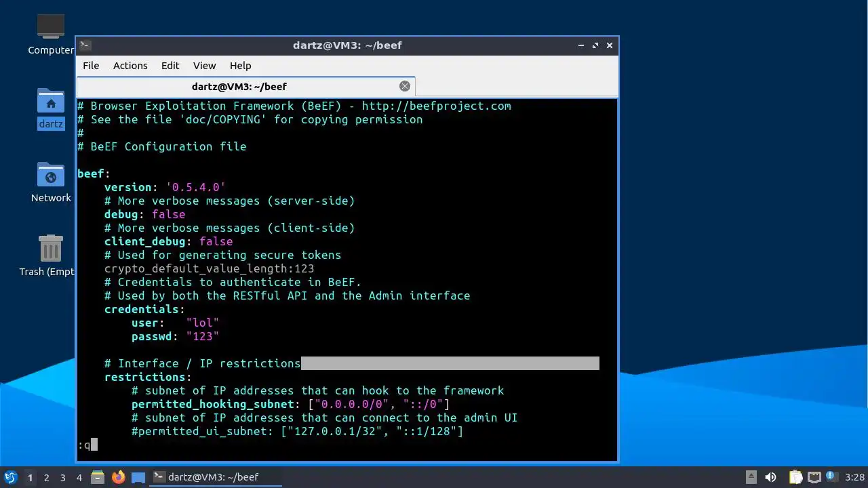Launch Firefox from the panel
The height and width of the screenshot is (488, 868).
click(119, 477)
